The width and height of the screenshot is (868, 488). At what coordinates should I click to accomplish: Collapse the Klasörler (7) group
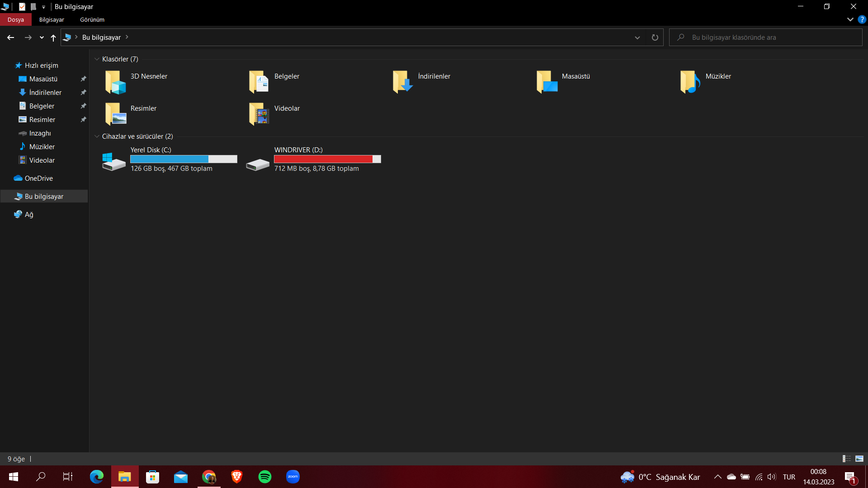97,59
